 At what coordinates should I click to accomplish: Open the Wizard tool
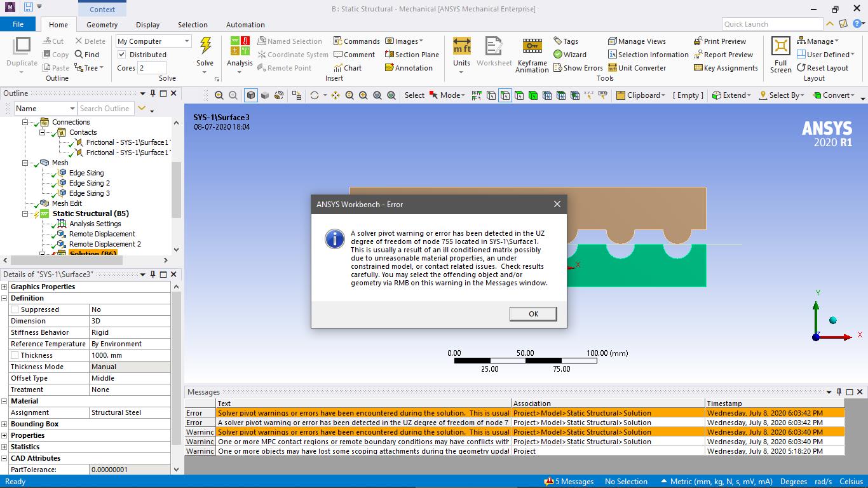point(570,55)
